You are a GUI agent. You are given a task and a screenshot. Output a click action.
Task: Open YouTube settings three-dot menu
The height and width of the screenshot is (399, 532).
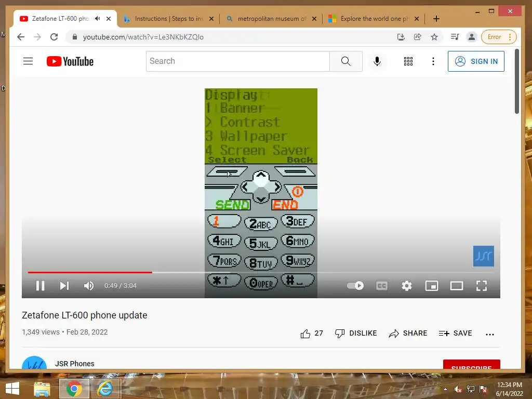point(433,61)
